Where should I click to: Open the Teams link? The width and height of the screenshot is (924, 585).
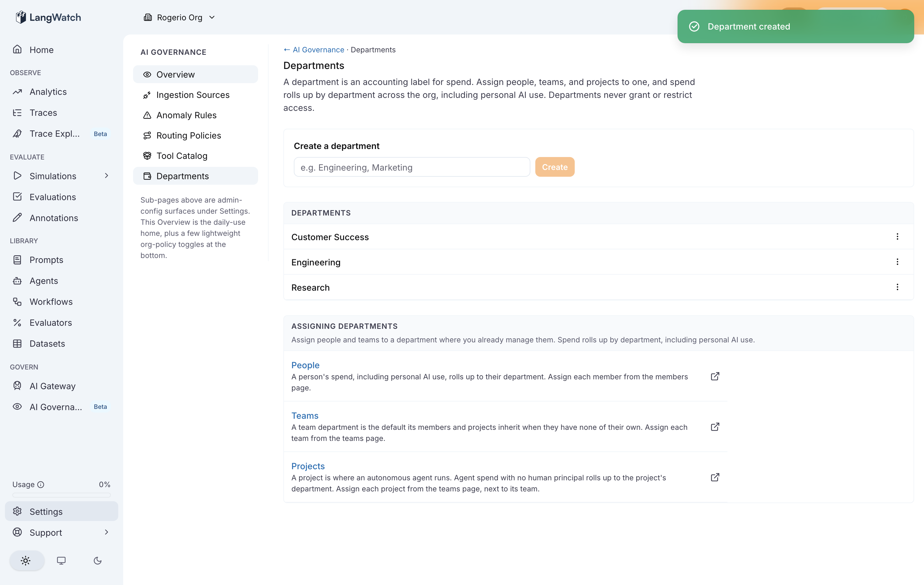[305, 415]
